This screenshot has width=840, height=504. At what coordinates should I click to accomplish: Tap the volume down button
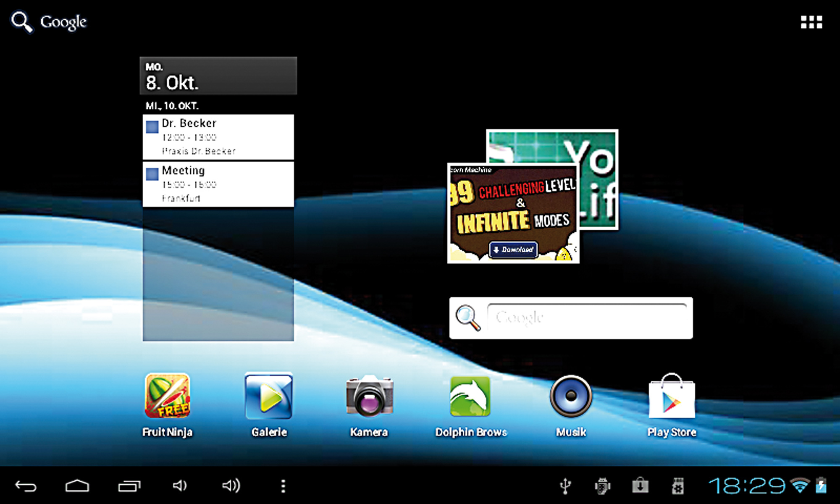[180, 486]
